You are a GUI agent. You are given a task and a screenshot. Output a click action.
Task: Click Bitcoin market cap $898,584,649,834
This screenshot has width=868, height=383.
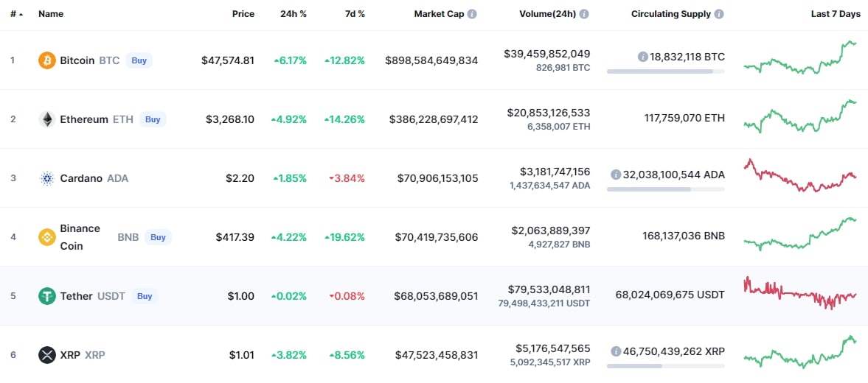[x=431, y=60]
